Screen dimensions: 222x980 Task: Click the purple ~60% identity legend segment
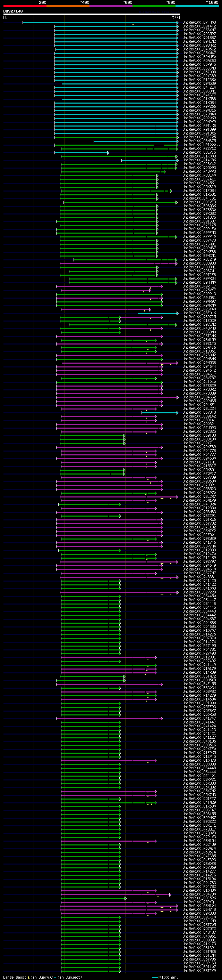click(111, 6)
